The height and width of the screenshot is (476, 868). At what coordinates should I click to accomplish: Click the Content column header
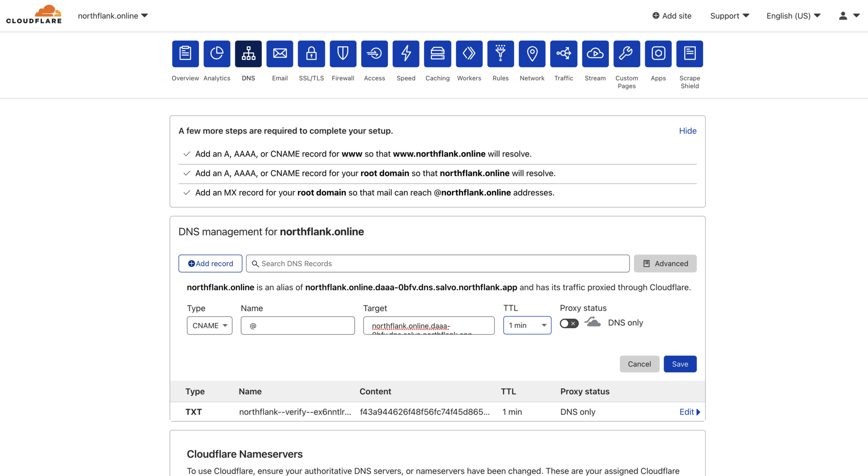[375, 391]
